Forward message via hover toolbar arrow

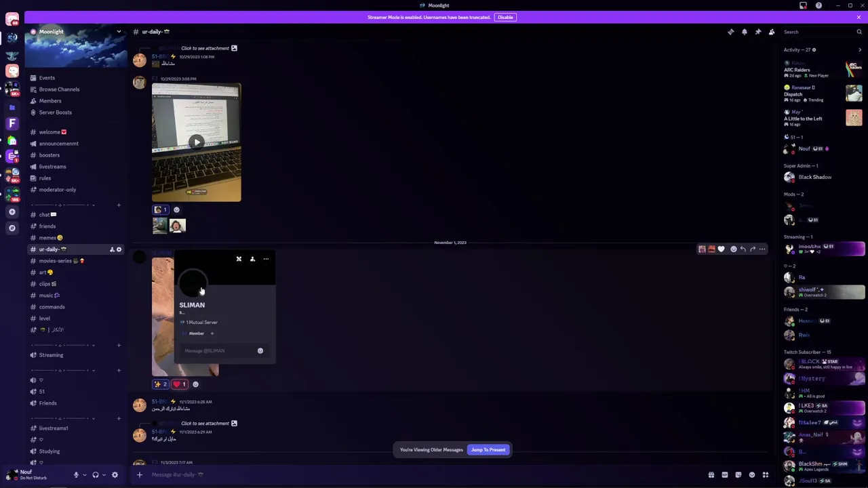[752, 249]
